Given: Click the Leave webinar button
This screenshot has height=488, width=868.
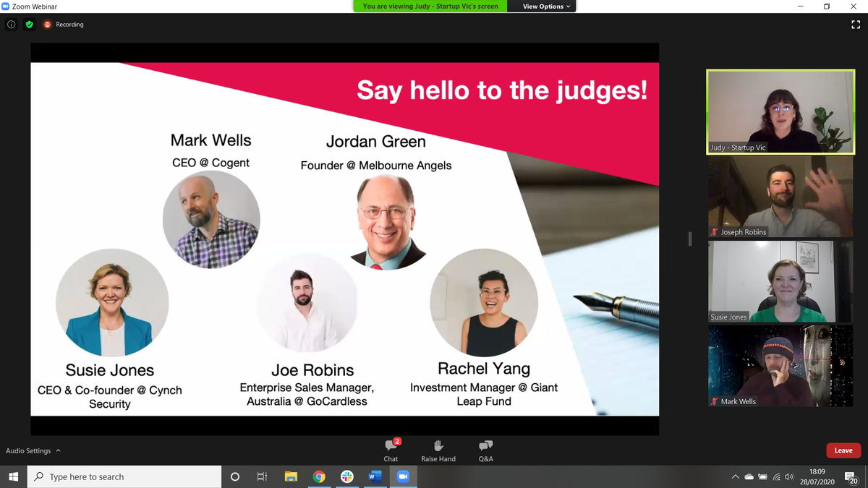Looking at the screenshot, I should [843, 450].
